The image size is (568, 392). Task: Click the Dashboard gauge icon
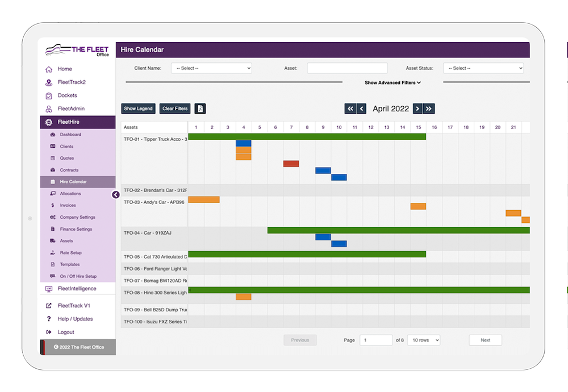(52, 135)
